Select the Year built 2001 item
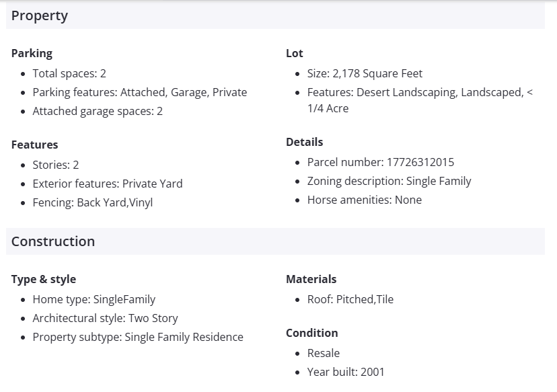The width and height of the screenshot is (557, 392). click(346, 372)
